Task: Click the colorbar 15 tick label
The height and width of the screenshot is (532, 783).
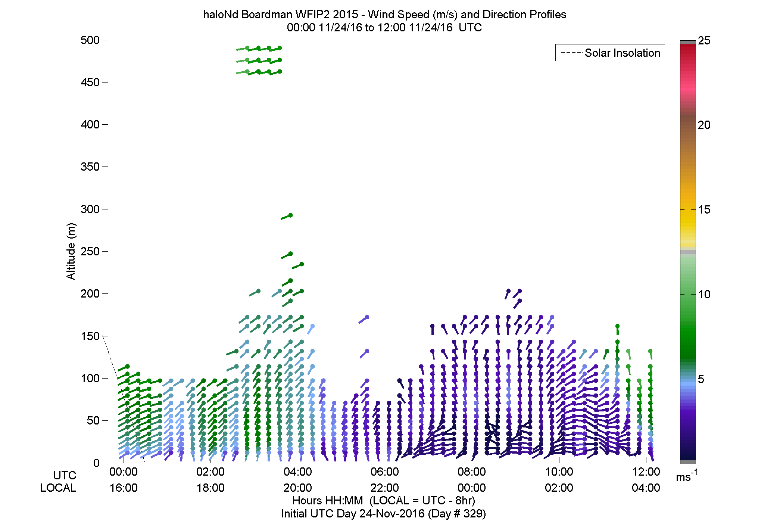Action: (704, 210)
